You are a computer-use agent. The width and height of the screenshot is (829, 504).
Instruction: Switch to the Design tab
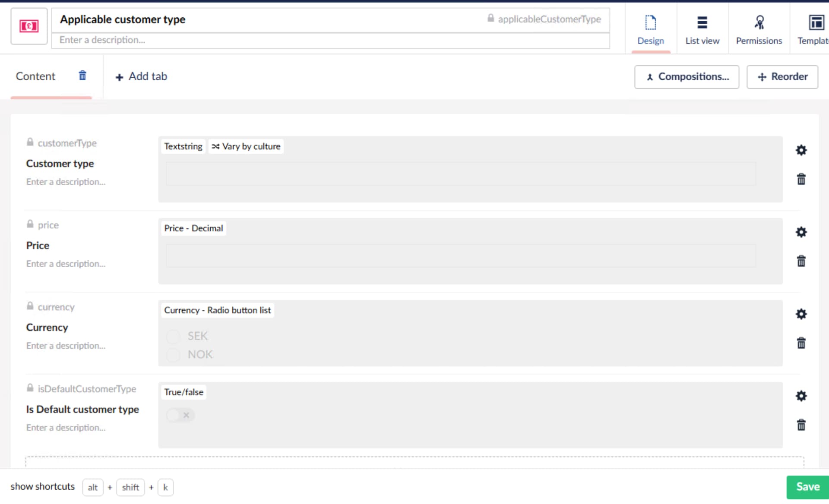point(651,29)
